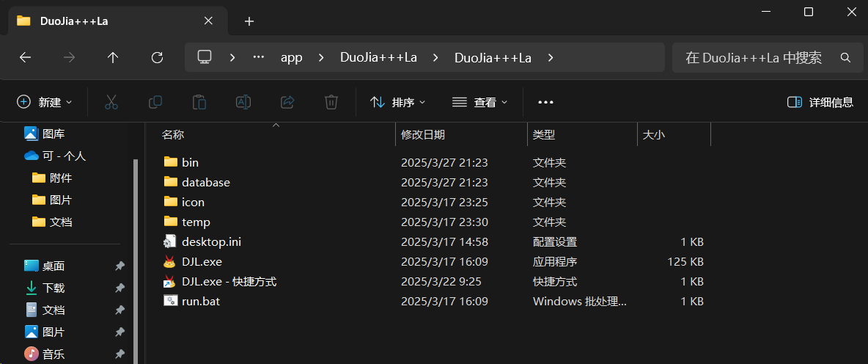Click the Share toolbar icon
The image size is (868, 364).
[x=287, y=102]
